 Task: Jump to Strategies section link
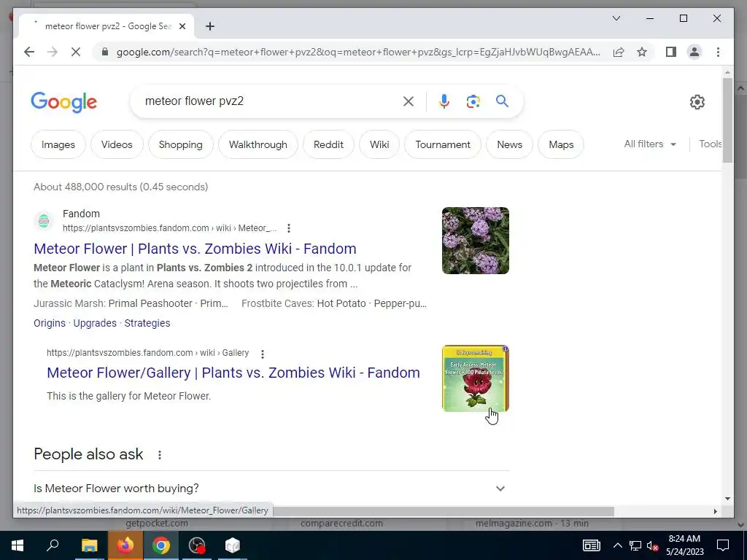[147, 323]
